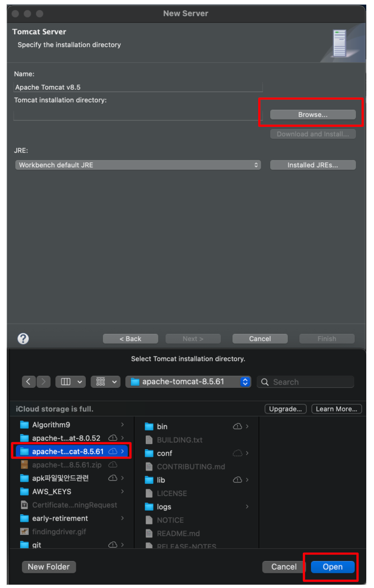The width and height of the screenshot is (374, 588).
Task: Click the Name field with Apache Tomcat v8.5
Action: point(138,87)
